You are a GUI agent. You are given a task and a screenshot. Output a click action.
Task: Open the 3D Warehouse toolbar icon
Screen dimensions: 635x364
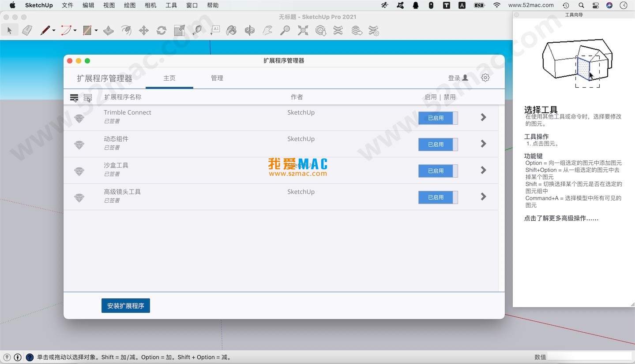[321, 30]
